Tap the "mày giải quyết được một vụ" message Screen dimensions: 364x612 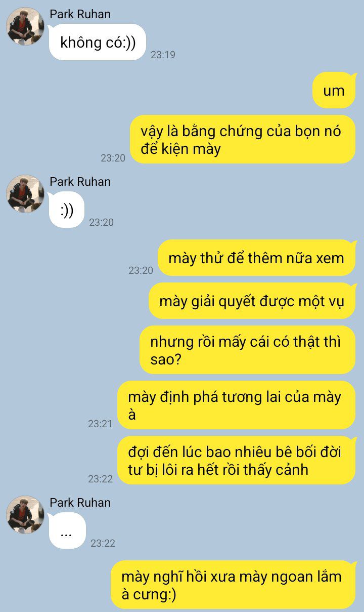252,301
